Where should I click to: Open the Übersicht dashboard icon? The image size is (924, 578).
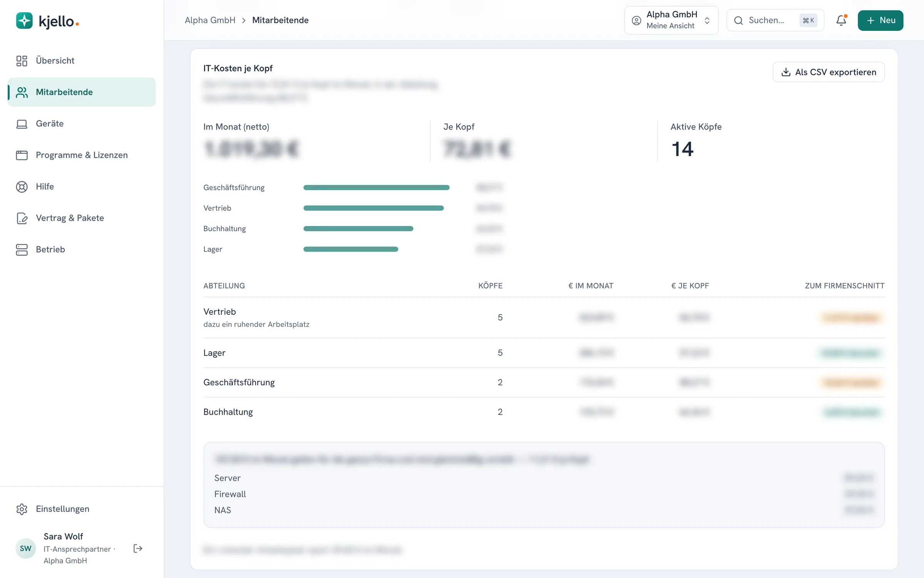click(22, 61)
